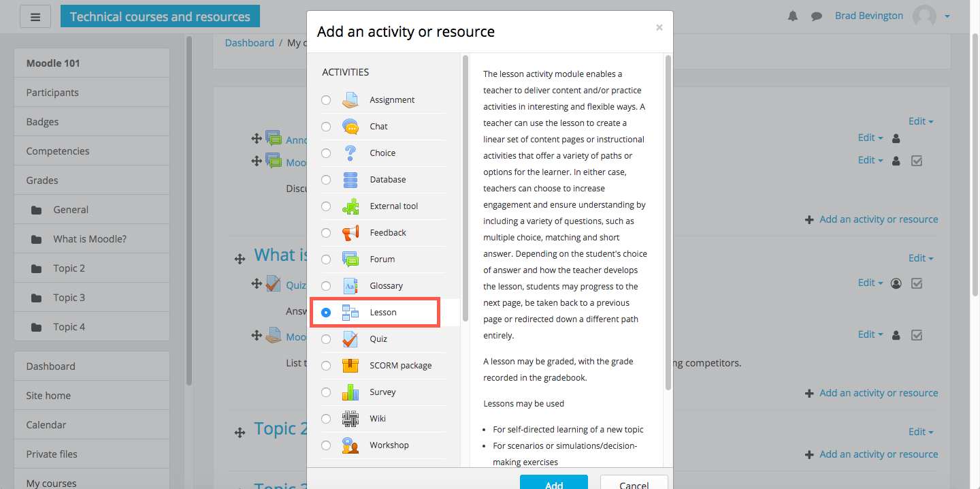Screen dimensions: 980x489
Task: Jump to Topic 4 in the sidebar
Action: (92, 327)
